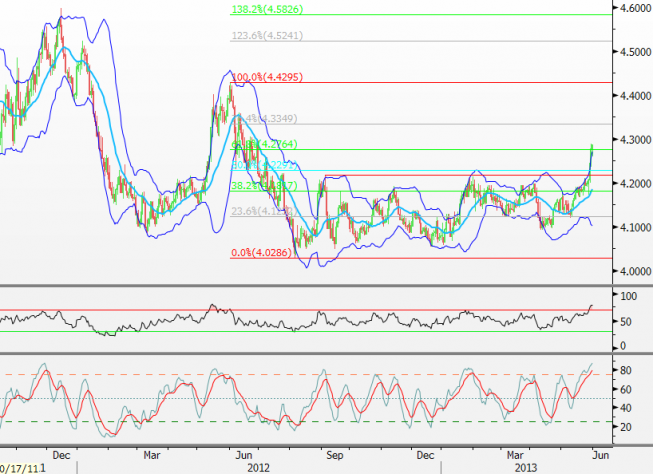The height and width of the screenshot is (474, 653).
Task: Select the 38.2% Fibonacci level label
Action: (262, 186)
